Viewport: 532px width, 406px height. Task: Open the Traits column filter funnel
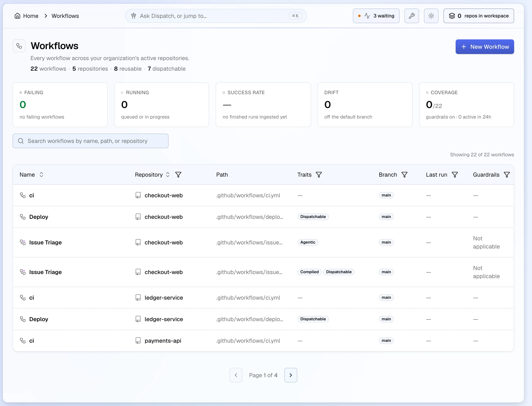(319, 175)
